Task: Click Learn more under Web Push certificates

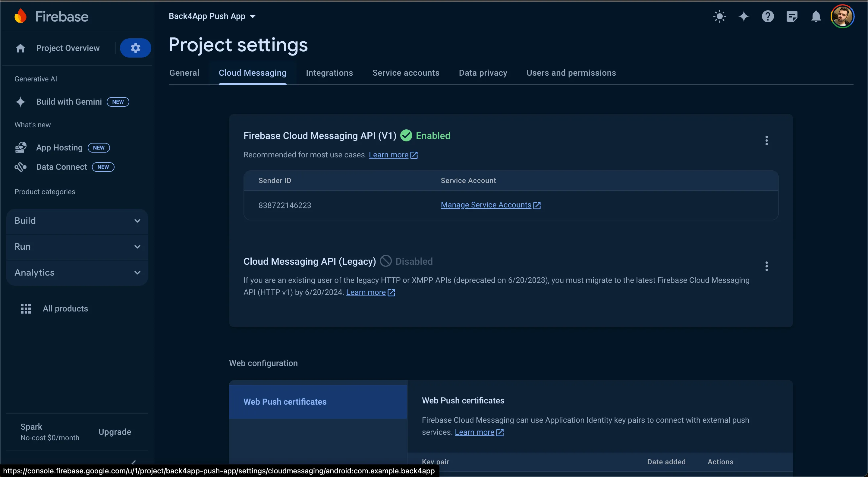Action: [x=474, y=432]
